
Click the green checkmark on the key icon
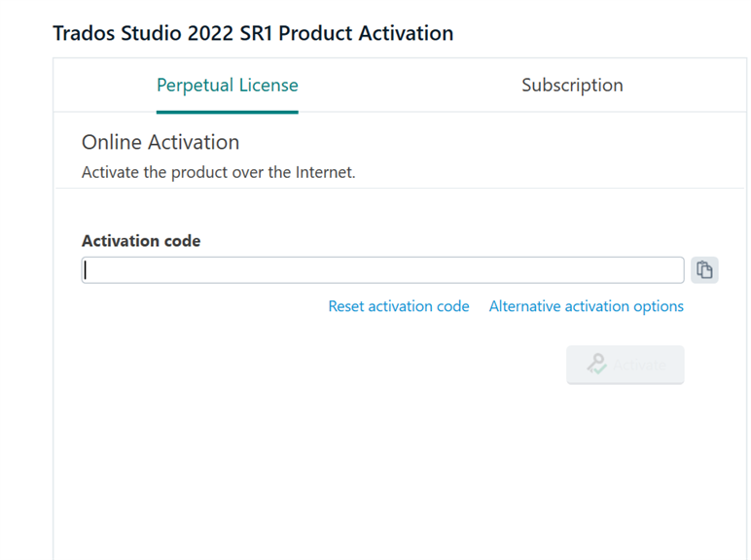599,368
